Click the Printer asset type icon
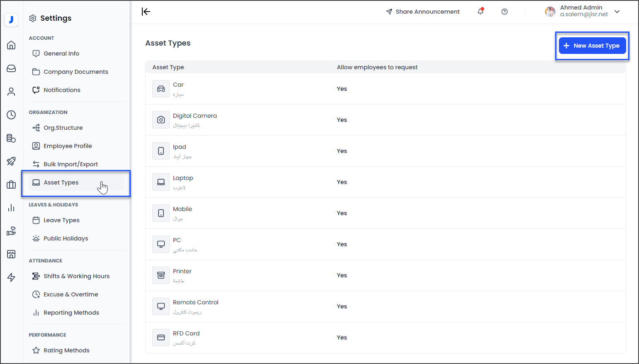Image resolution: width=639 pixels, height=364 pixels. coord(161,275)
